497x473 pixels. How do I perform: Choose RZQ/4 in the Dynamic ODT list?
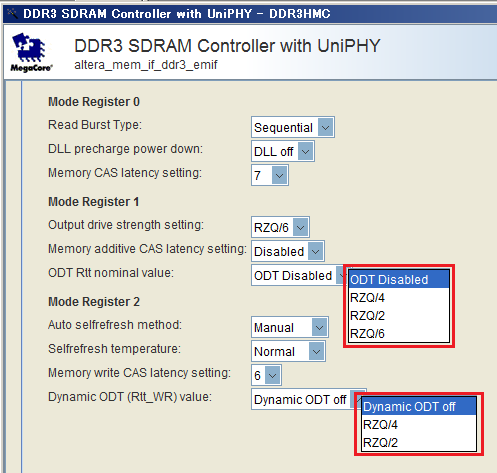[x=419, y=424]
